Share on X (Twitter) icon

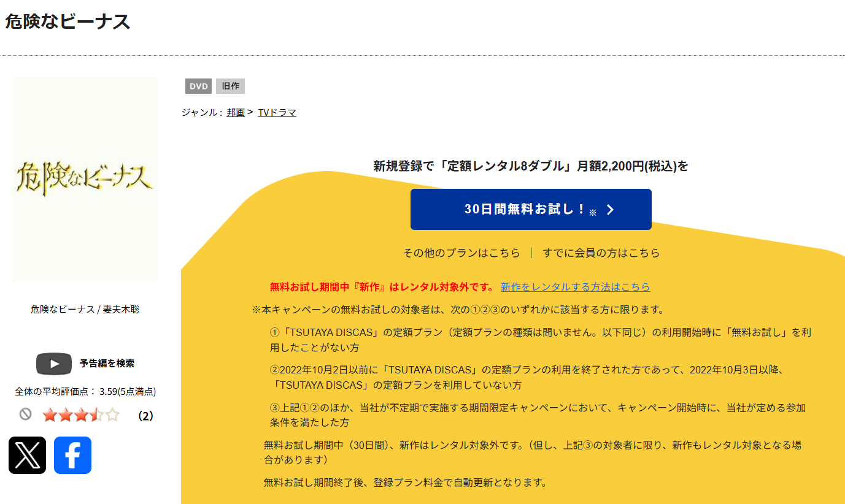[x=27, y=455]
